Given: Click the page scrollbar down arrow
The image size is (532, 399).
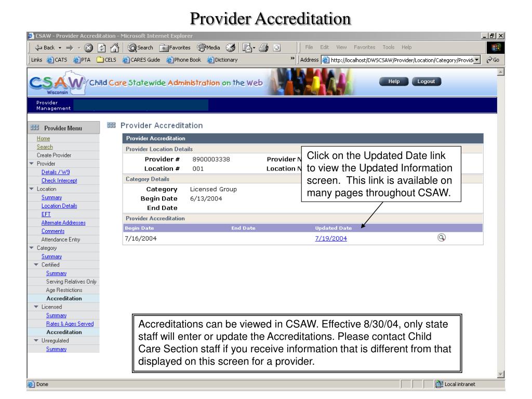Looking at the screenshot, I should coord(500,375).
